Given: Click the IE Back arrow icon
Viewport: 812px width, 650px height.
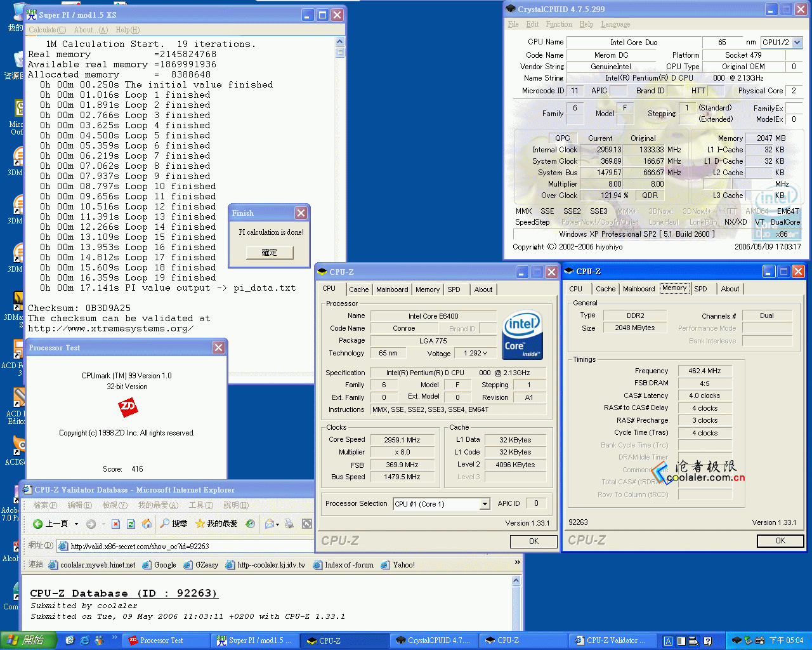Looking at the screenshot, I should (x=38, y=524).
